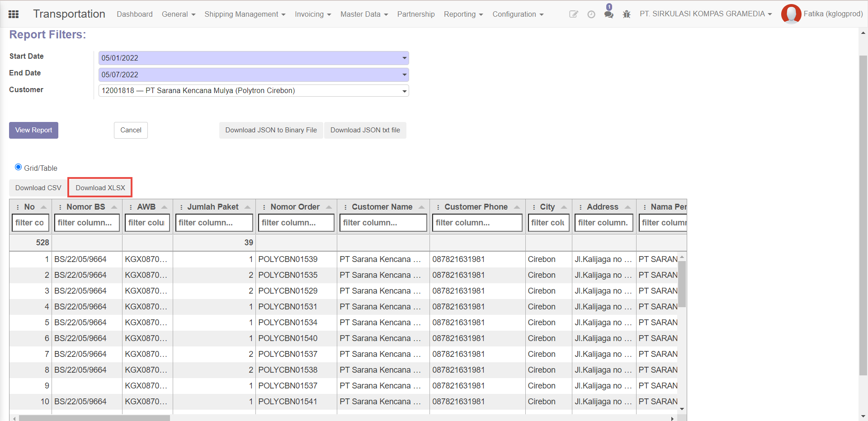Click Download JSON to Binary File

(x=271, y=130)
